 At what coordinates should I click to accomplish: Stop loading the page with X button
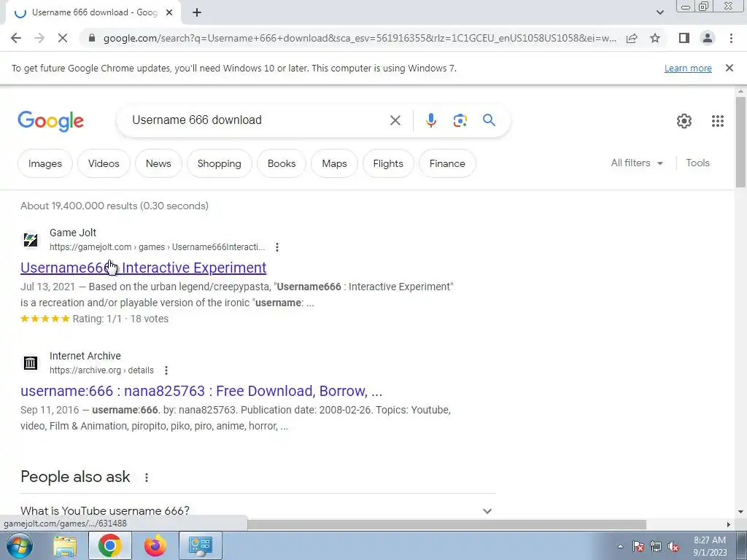pos(63,38)
